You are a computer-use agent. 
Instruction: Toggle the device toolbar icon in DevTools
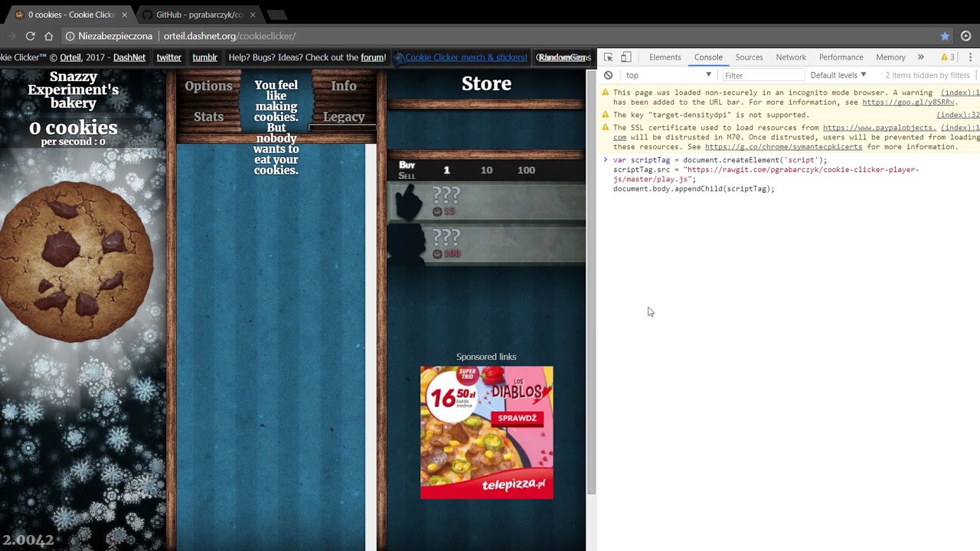(626, 57)
